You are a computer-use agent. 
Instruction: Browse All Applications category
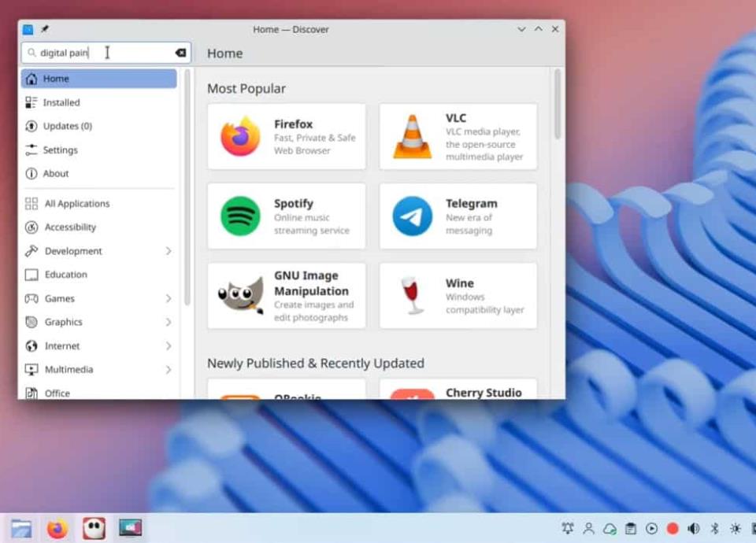[x=99, y=203]
